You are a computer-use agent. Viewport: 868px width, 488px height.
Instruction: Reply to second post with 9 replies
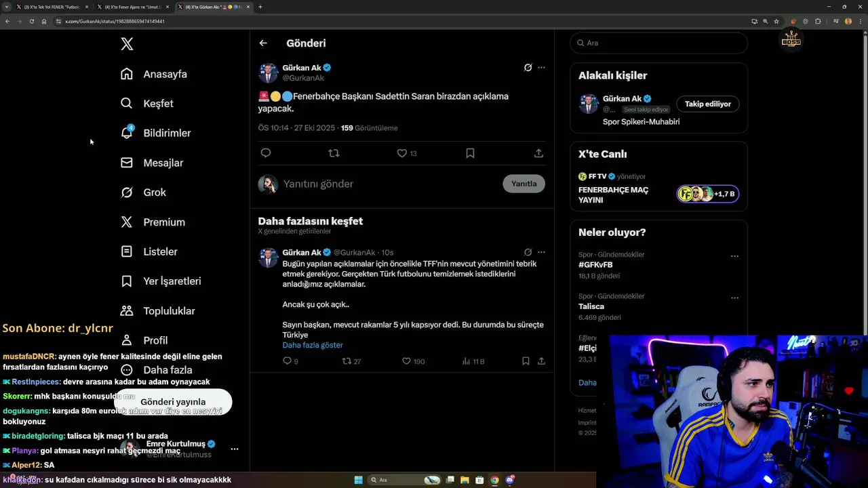[290, 361]
